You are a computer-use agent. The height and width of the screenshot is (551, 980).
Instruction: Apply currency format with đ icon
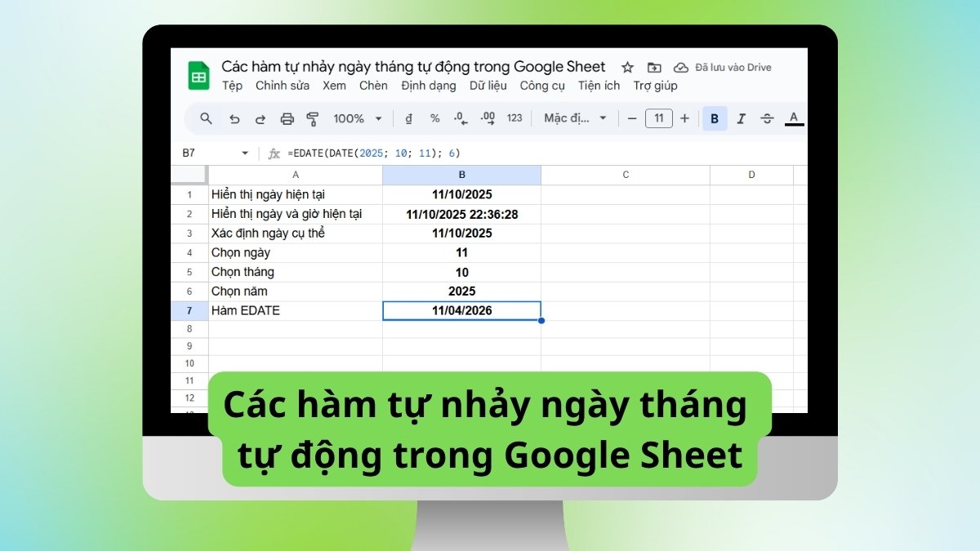[408, 118]
